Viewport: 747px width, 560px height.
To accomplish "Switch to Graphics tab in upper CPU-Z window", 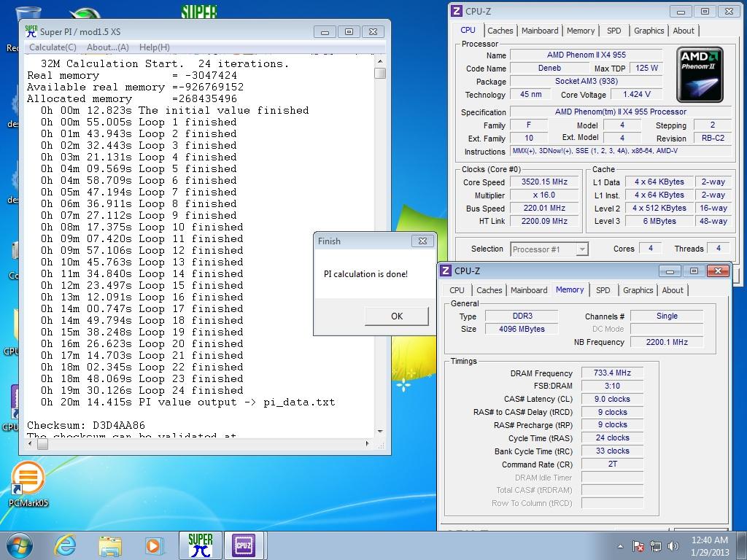I will point(649,31).
